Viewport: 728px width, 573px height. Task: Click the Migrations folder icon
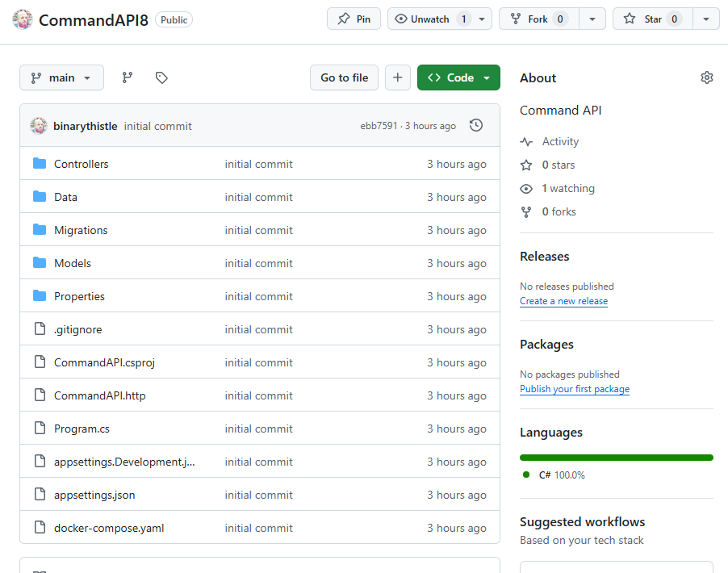pyautogui.click(x=40, y=229)
